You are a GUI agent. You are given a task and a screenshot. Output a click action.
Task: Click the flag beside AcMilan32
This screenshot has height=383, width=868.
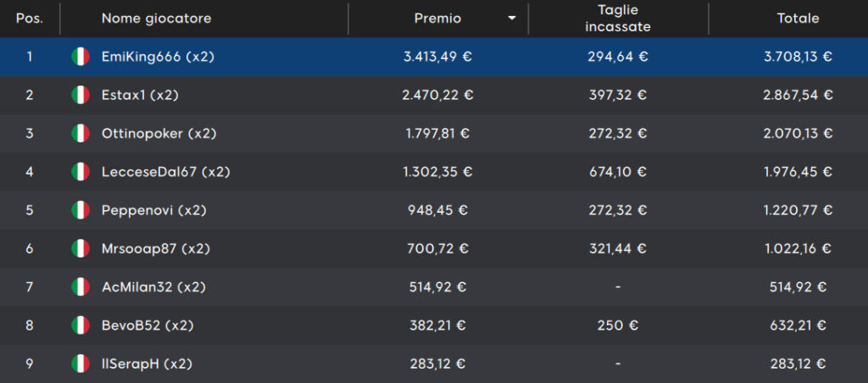tap(81, 286)
